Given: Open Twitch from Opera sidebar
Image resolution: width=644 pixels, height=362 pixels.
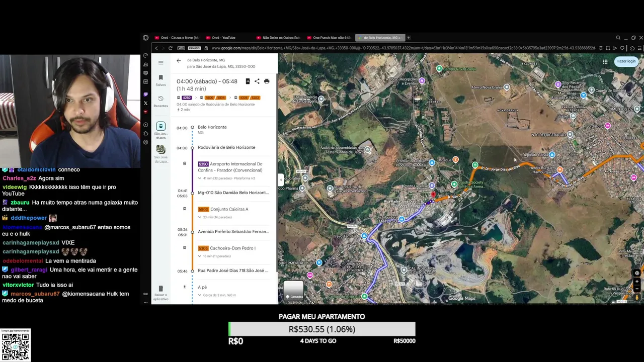Looking at the screenshot, I should [x=146, y=94].
